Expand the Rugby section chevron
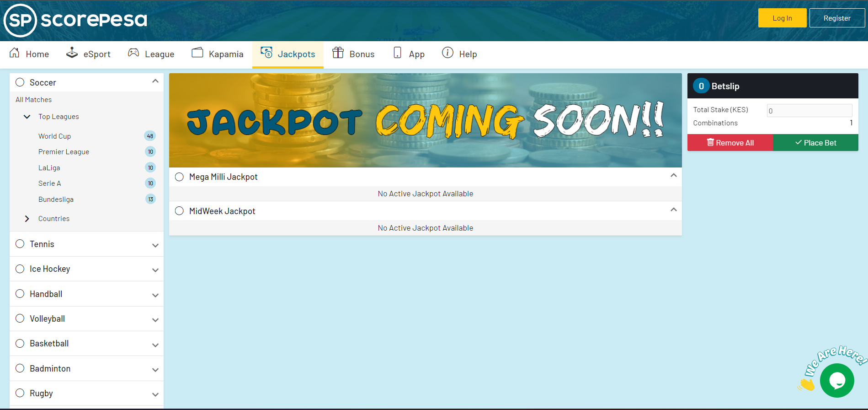Screen dimensions: 868x410 pos(155,394)
